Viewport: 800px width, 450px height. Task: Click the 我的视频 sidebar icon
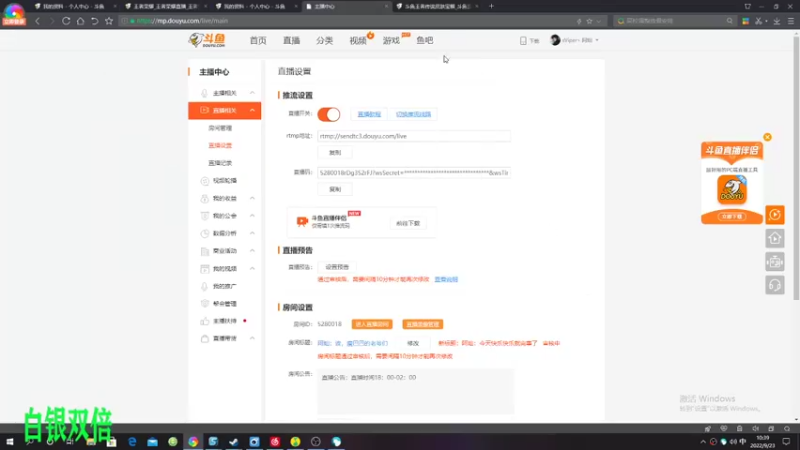pyautogui.click(x=205, y=268)
